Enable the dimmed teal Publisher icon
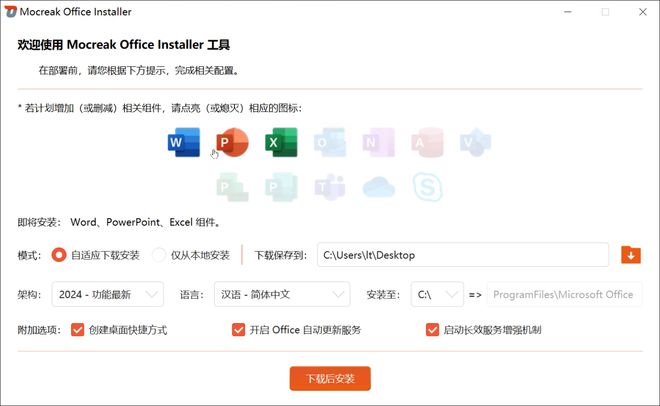660x406 pixels. tap(281, 187)
